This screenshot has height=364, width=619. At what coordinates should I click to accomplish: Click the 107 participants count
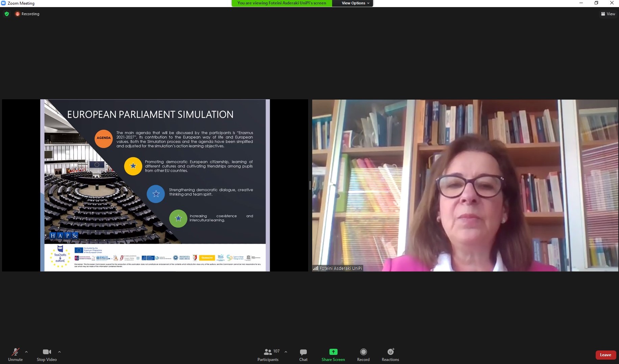tap(276, 351)
